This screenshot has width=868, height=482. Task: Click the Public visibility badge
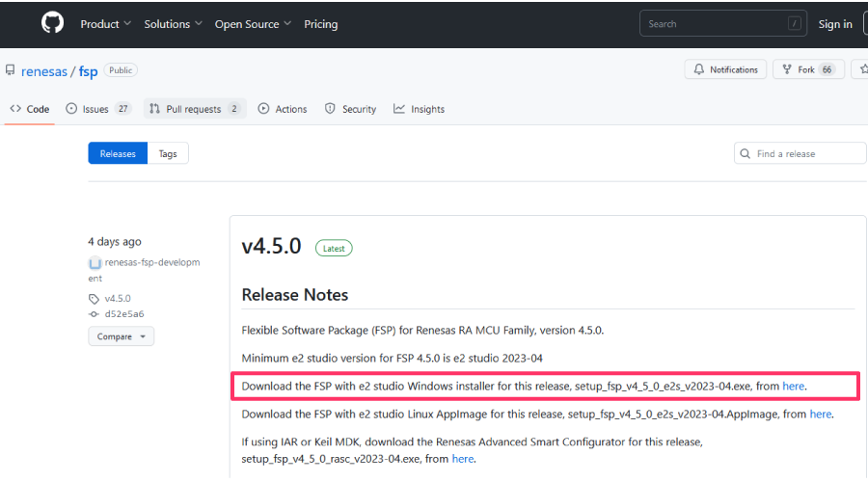tap(121, 70)
